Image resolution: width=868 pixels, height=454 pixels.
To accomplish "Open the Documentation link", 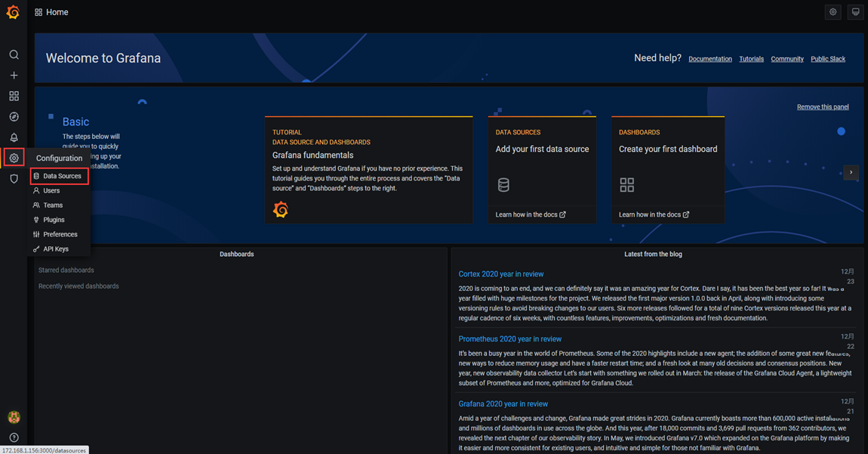I will click(710, 59).
